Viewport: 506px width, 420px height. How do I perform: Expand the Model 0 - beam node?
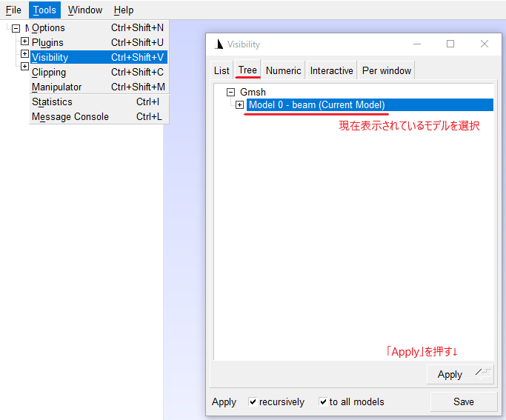pyautogui.click(x=239, y=105)
